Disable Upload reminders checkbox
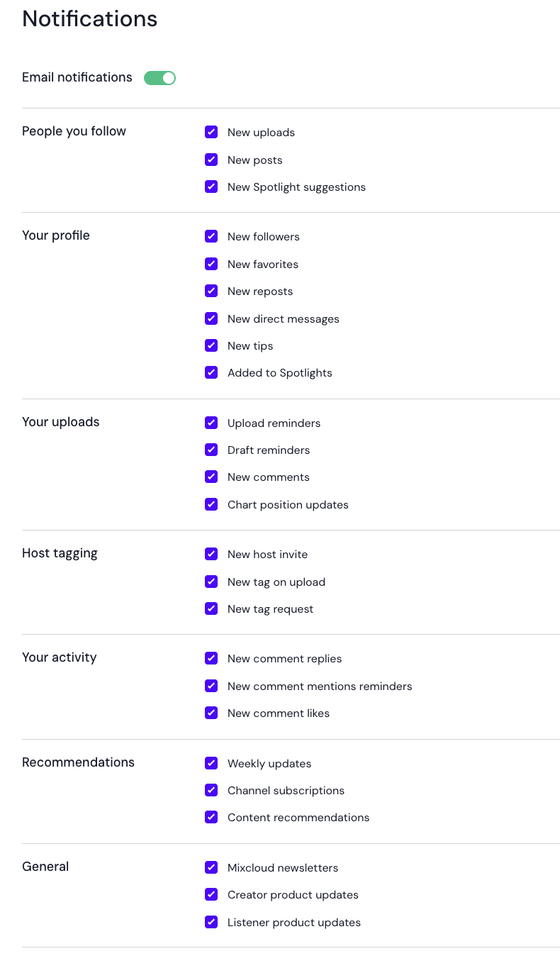This screenshot has width=560, height=973. click(x=211, y=423)
